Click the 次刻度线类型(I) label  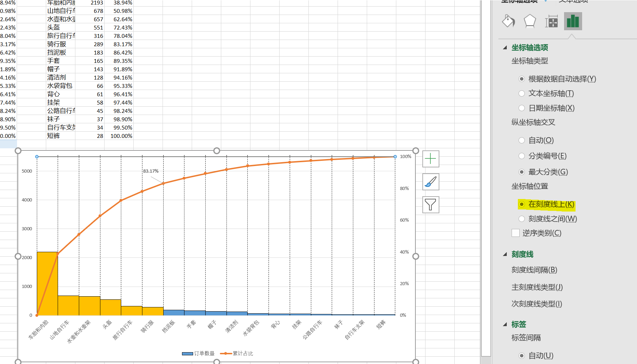[x=537, y=304]
